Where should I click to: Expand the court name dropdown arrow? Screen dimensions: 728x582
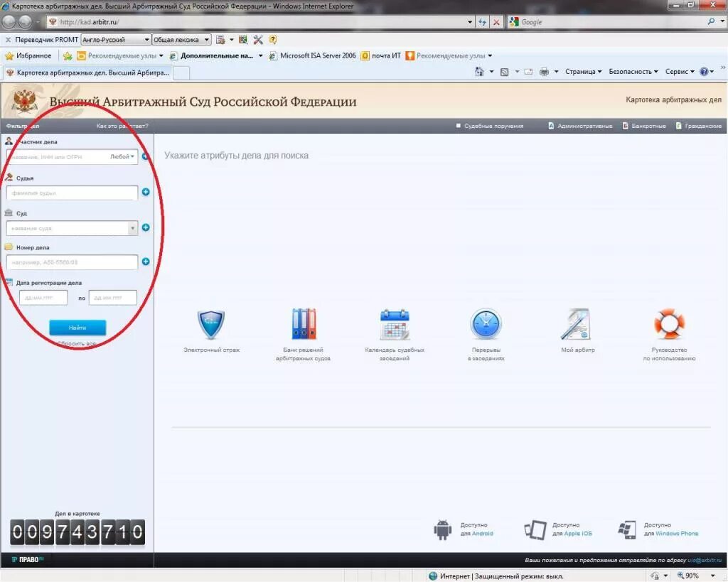133,228
